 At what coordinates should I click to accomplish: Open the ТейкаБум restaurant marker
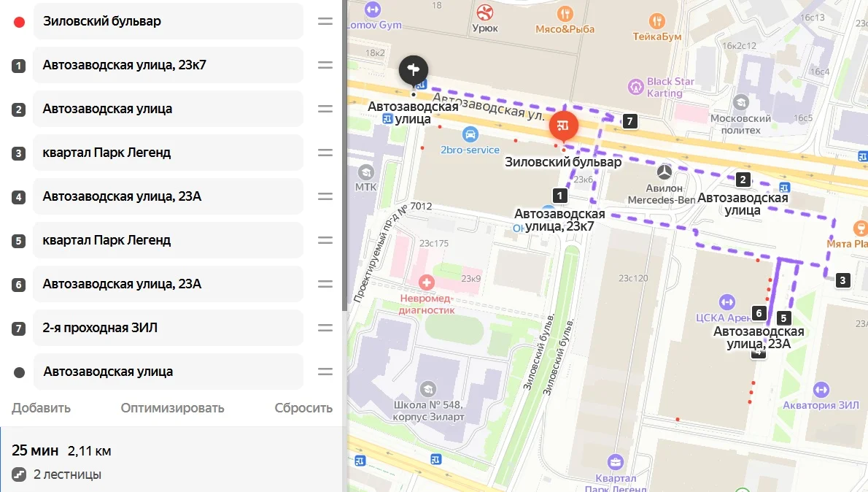[x=656, y=21]
